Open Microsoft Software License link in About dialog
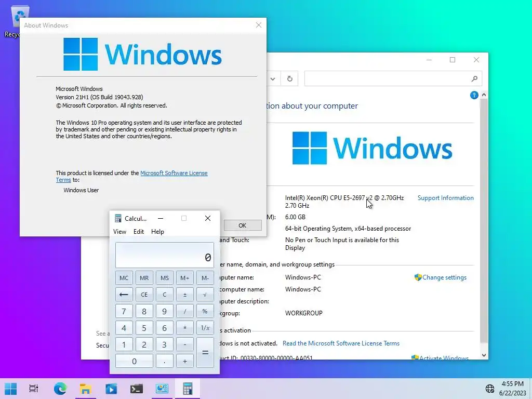 [174, 173]
